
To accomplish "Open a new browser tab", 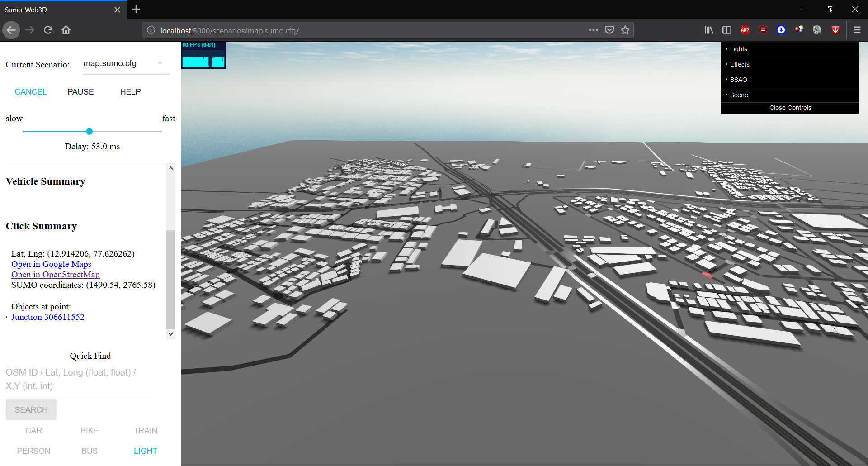I will (x=136, y=10).
